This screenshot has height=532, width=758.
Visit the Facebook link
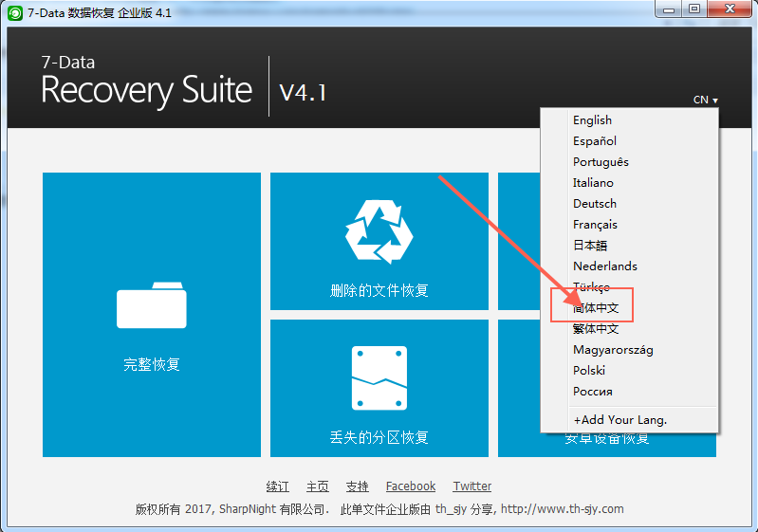[x=411, y=486]
